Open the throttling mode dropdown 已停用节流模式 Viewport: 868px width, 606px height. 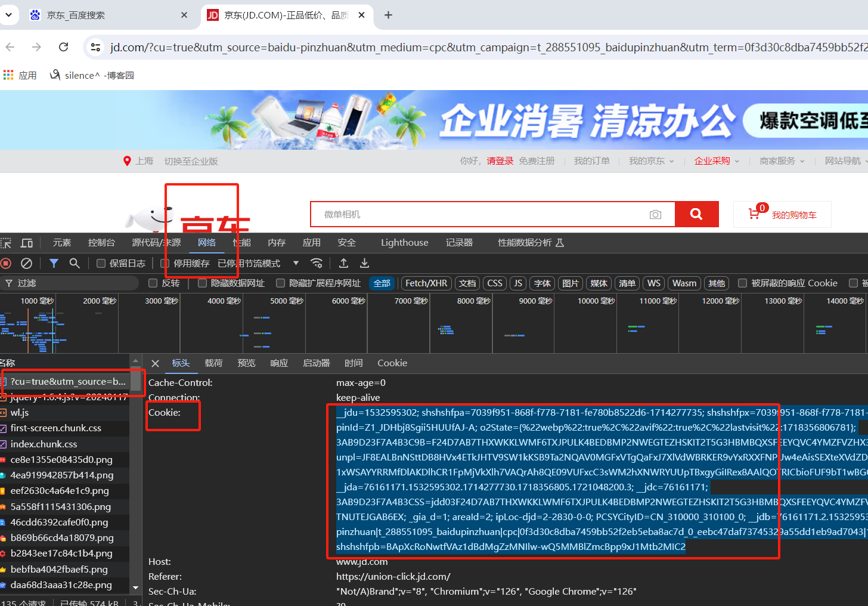(x=258, y=263)
